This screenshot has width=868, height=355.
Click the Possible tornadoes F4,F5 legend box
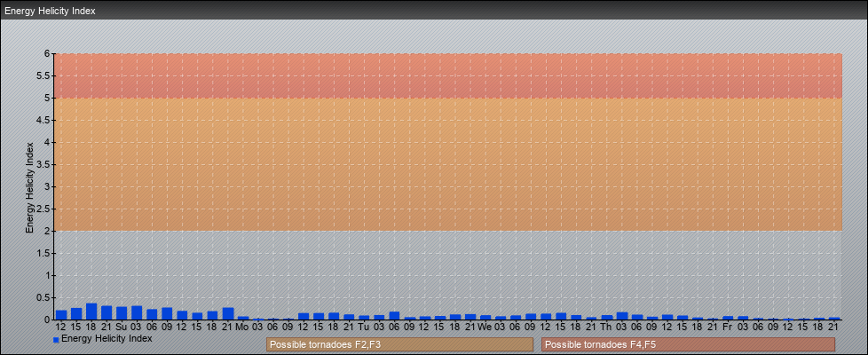[688, 344]
